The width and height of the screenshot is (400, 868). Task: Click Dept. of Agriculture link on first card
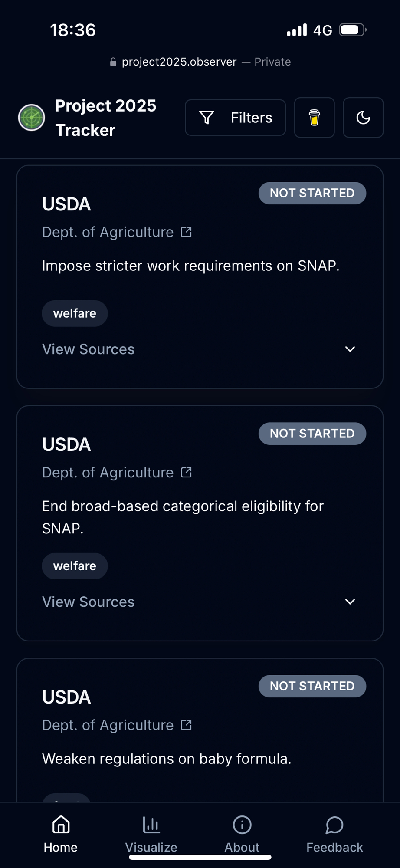tap(108, 232)
